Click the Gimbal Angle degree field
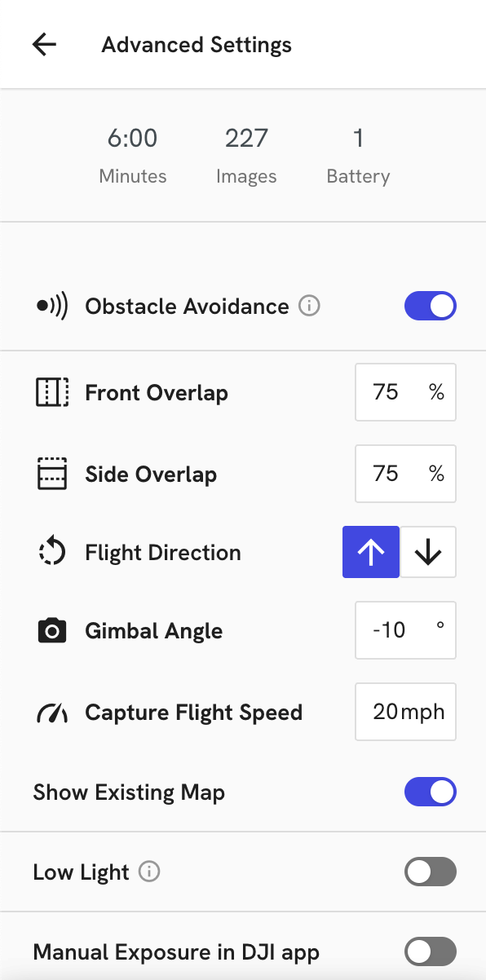486x980 pixels. click(x=405, y=630)
